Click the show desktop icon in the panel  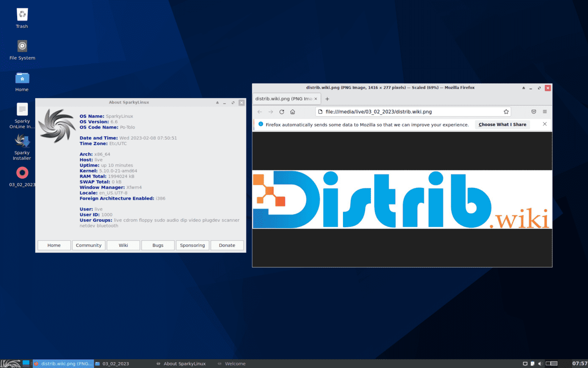pyautogui.click(x=26, y=364)
